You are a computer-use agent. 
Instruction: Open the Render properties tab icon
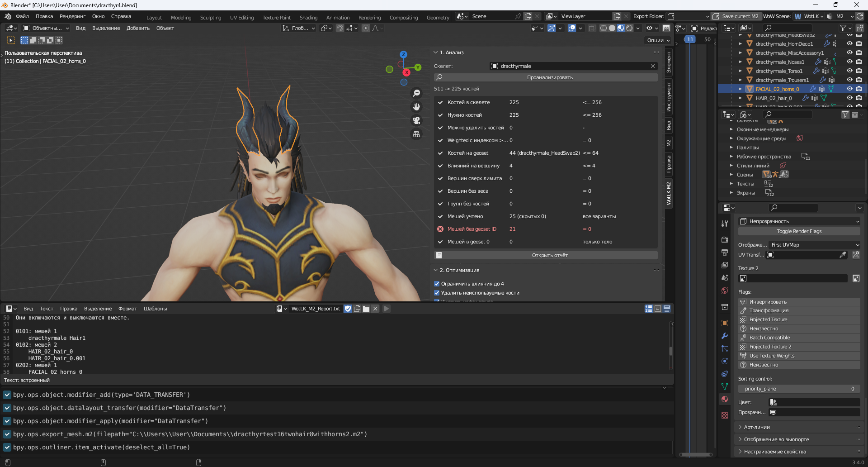(725, 239)
